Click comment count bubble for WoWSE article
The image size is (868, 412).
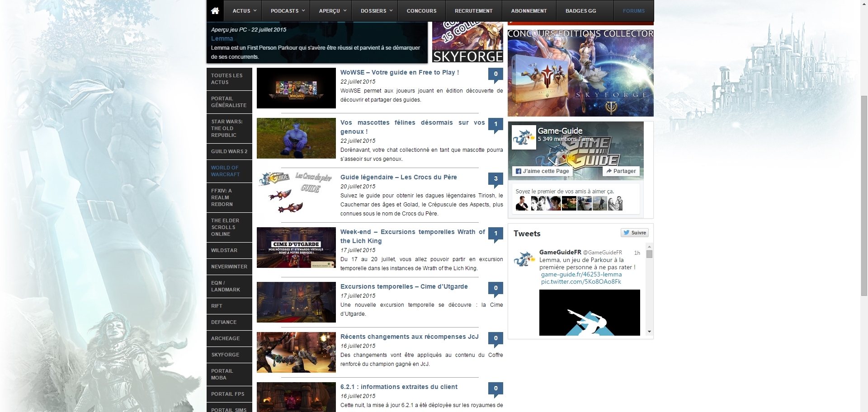tap(495, 75)
